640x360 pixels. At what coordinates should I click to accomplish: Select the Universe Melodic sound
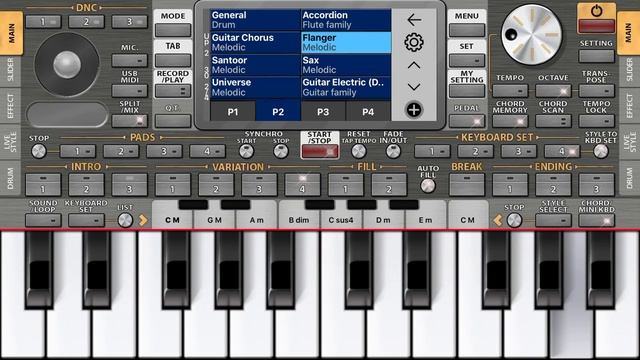pos(256,87)
